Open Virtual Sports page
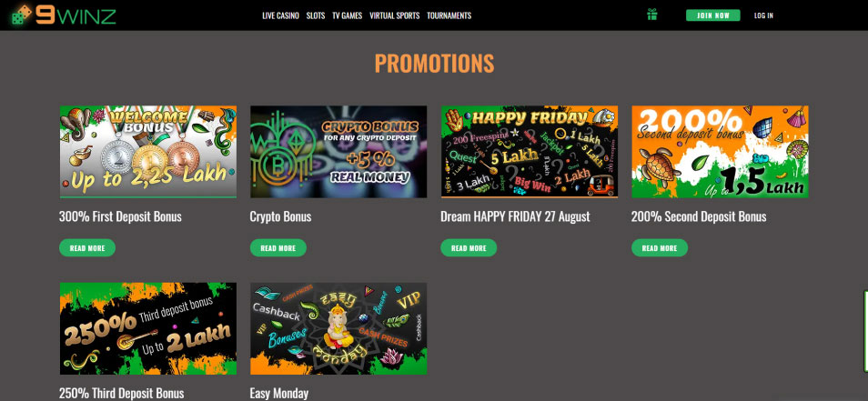Screen dimensions: 868x401 coord(394,15)
